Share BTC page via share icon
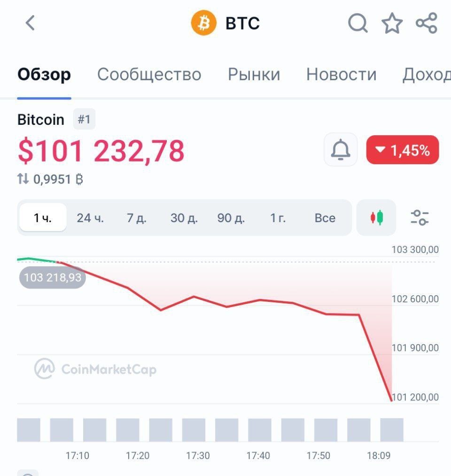 [x=427, y=23]
